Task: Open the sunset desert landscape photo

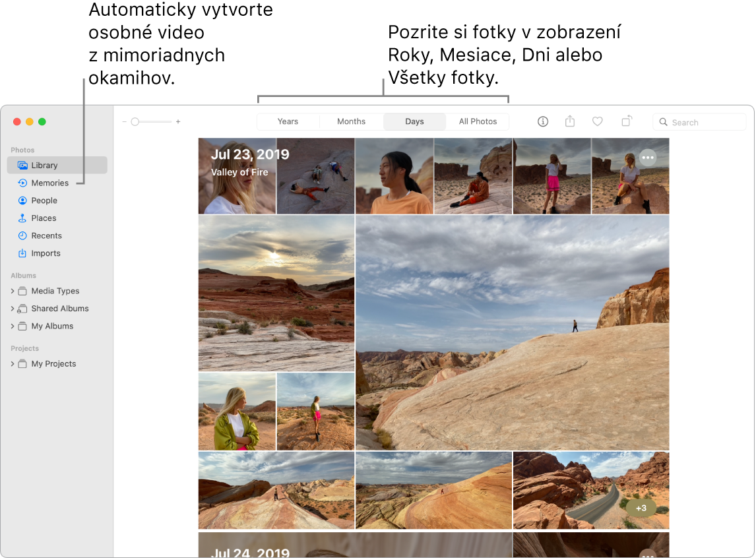Action: pyautogui.click(x=276, y=294)
